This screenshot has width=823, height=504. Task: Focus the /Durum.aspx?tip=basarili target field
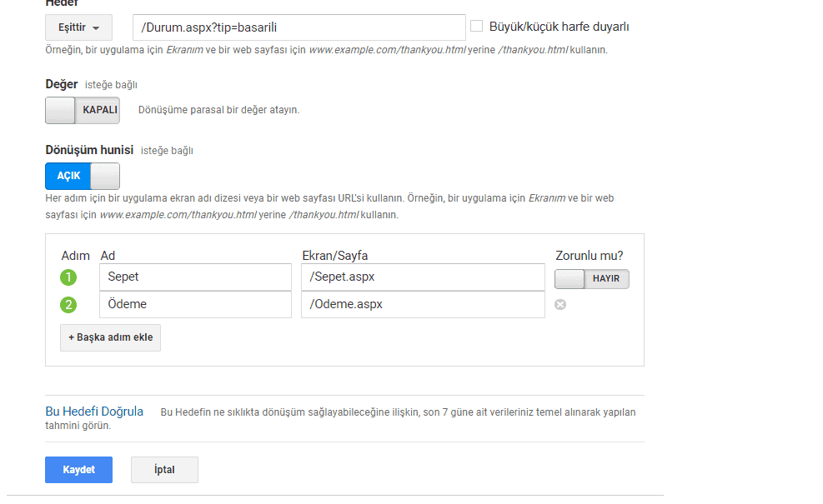coord(299,27)
